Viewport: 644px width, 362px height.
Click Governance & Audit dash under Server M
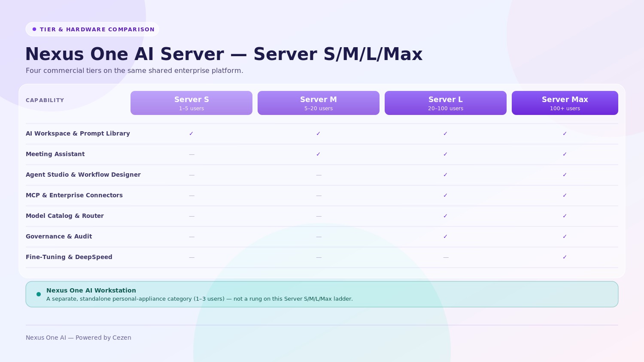pos(319,237)
